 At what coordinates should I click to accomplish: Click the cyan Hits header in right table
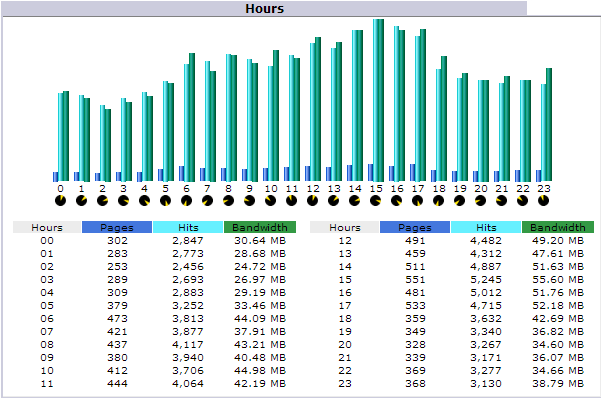pyautogui.click(x=486, y=228)
